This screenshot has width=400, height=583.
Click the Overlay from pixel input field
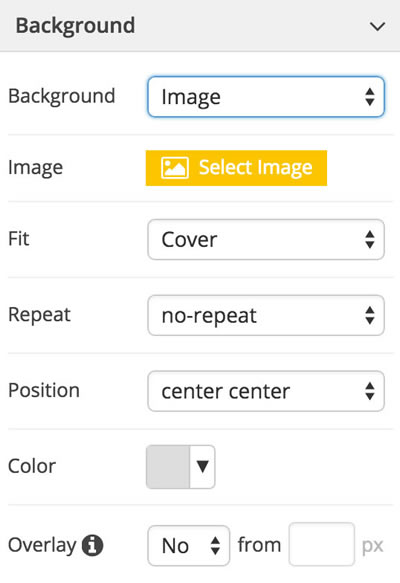pos(322,544)
